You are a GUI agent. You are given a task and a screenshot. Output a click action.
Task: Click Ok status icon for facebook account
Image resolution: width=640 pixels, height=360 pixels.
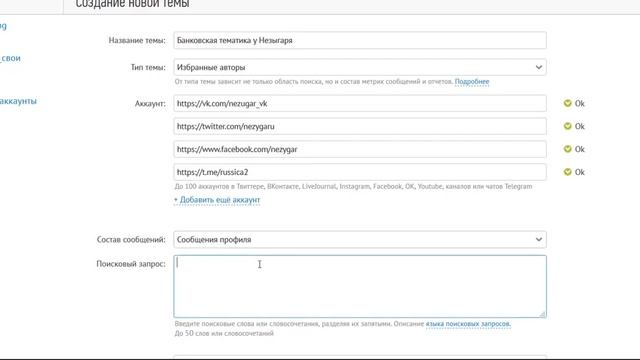tap(567, 149)
